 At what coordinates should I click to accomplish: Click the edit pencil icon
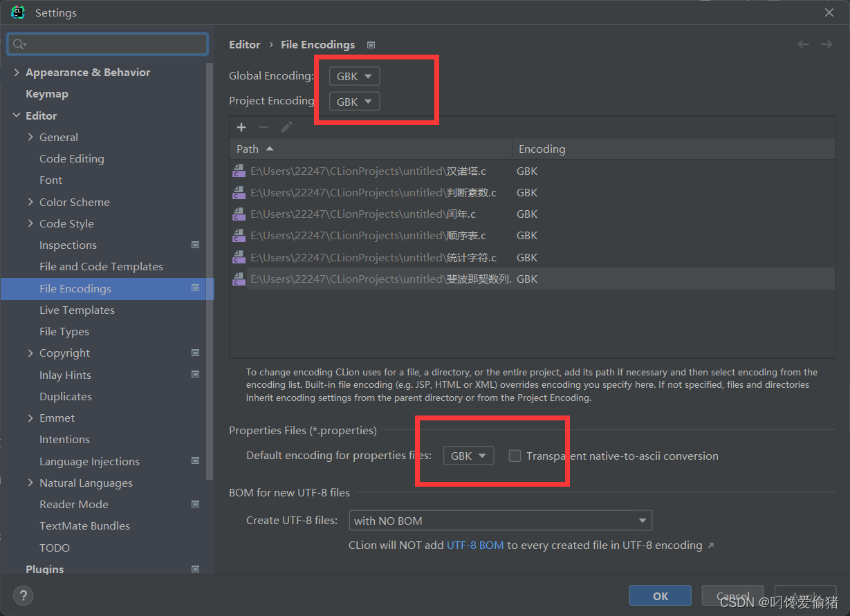click(x=286, y=127)
